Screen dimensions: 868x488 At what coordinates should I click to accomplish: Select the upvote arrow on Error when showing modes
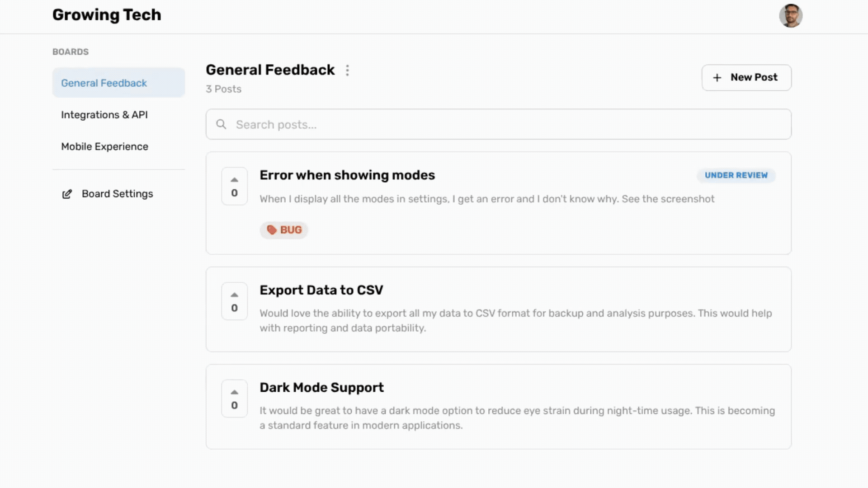234,179
